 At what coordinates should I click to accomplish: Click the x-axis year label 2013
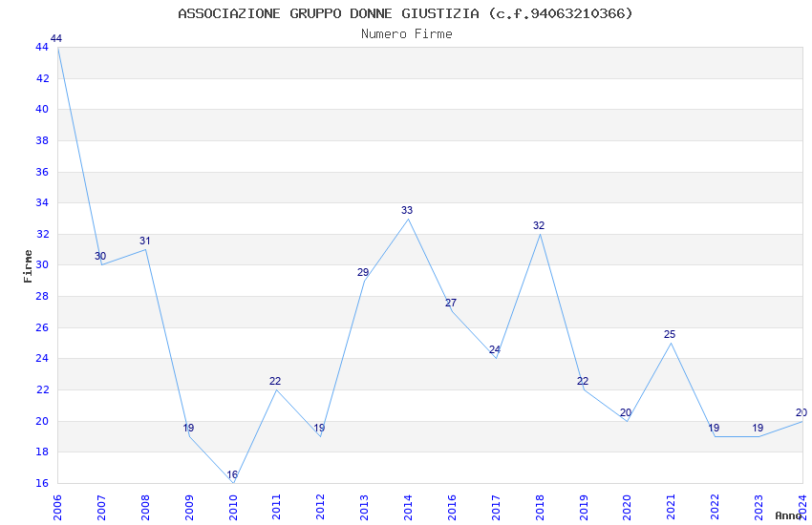click(x=364, y=507)
